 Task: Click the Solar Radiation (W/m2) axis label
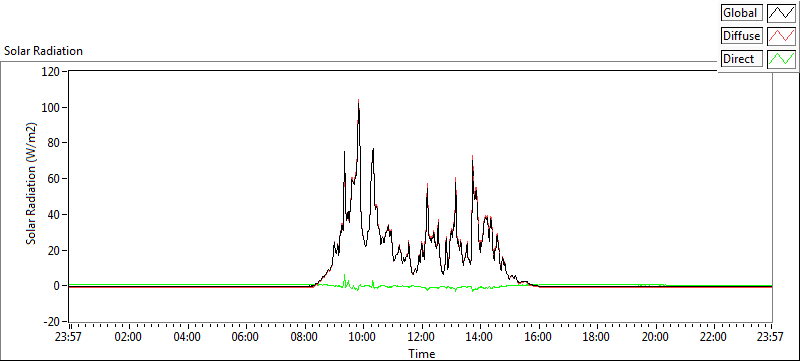tap(32, 183)
